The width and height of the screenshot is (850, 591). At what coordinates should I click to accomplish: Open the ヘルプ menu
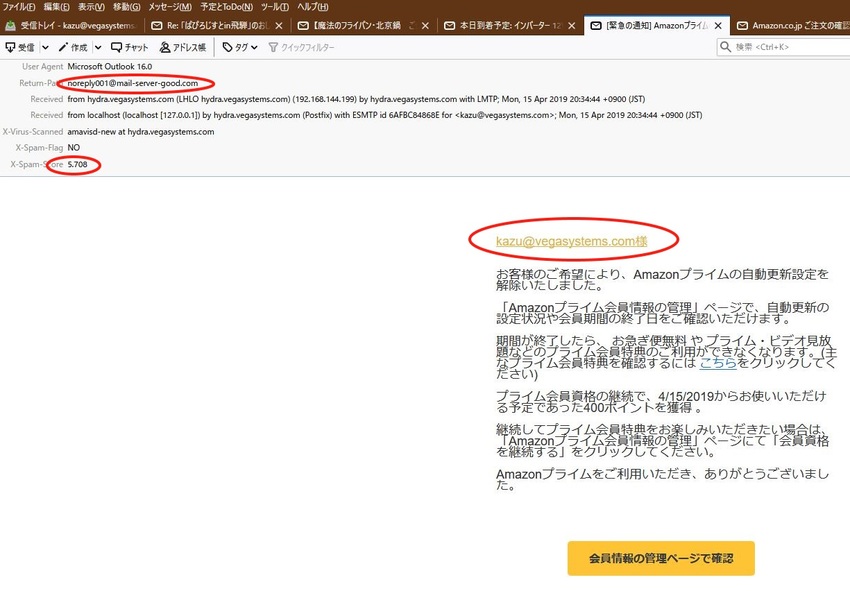tap(312, 7)
